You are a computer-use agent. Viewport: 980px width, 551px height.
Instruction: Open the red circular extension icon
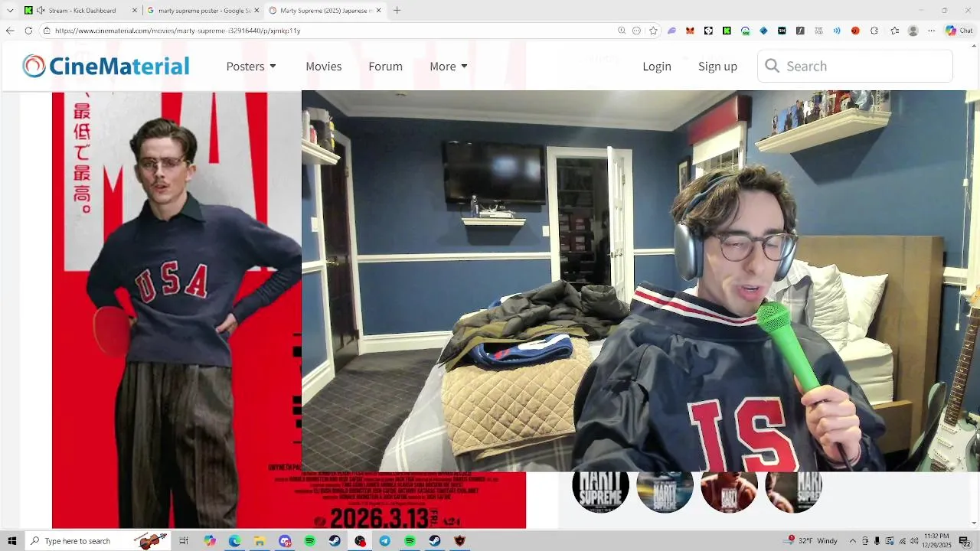pyautogui.click(x=855, y=31)
